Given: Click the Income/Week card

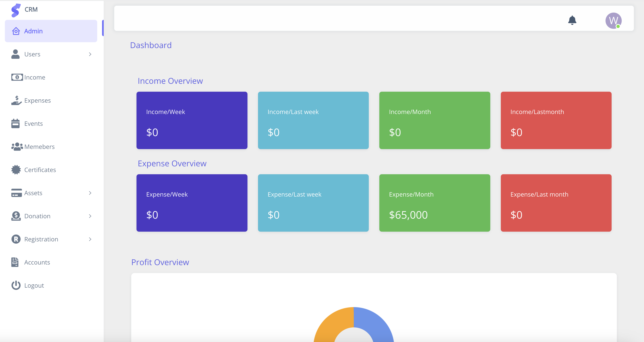Looking at the screenshot, I should [192, 120].
